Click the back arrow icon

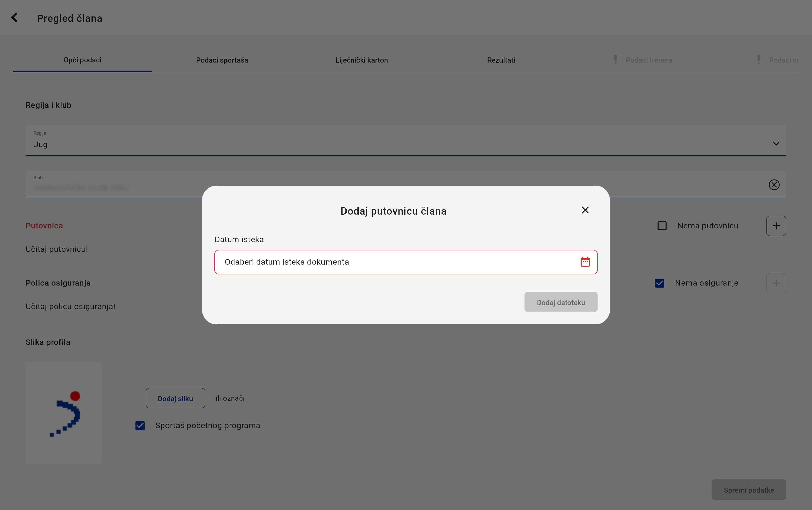14,18
